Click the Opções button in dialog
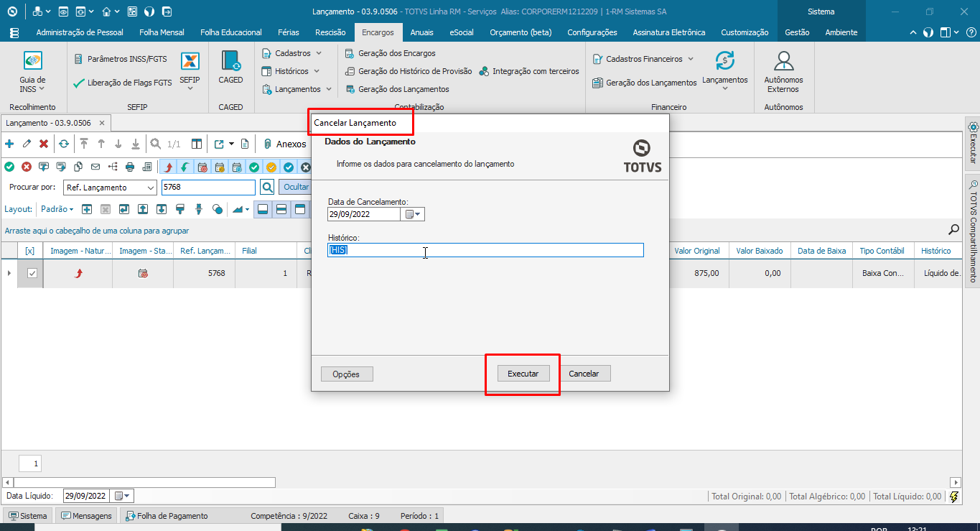 (x=346, y=374)
